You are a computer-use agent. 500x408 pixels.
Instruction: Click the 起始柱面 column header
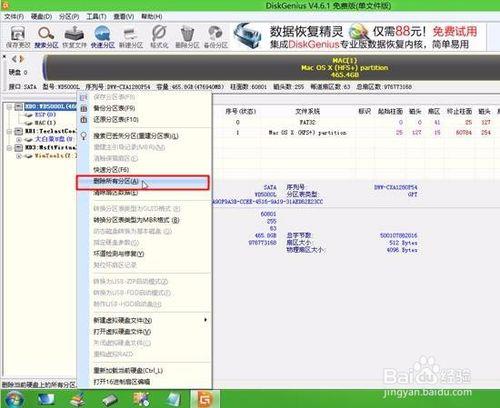point(390,111)
